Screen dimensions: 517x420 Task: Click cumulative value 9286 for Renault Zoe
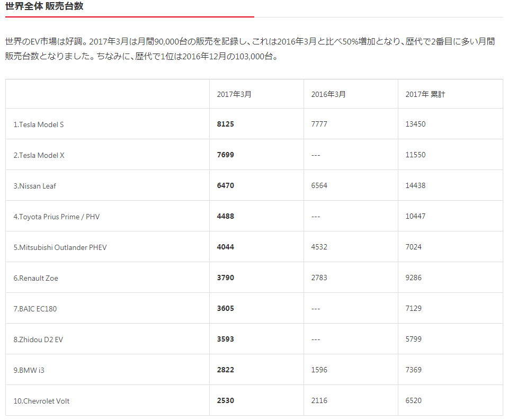click(414, 277)
